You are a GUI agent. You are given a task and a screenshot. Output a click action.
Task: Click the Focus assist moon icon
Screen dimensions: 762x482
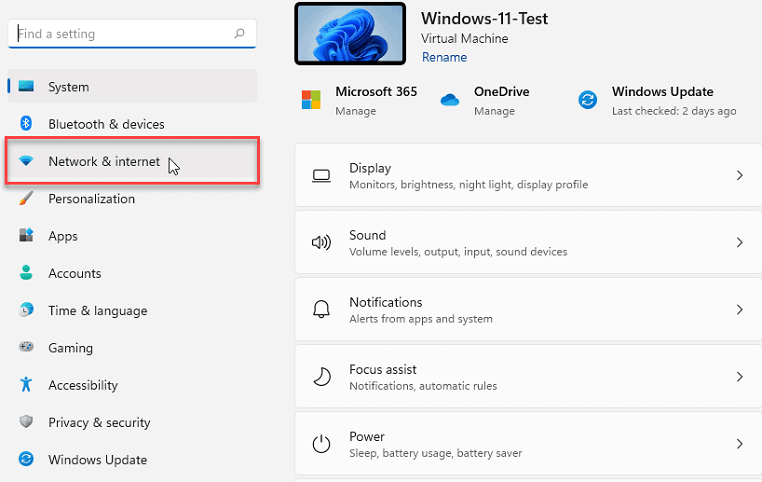click(x=321, y=377)
